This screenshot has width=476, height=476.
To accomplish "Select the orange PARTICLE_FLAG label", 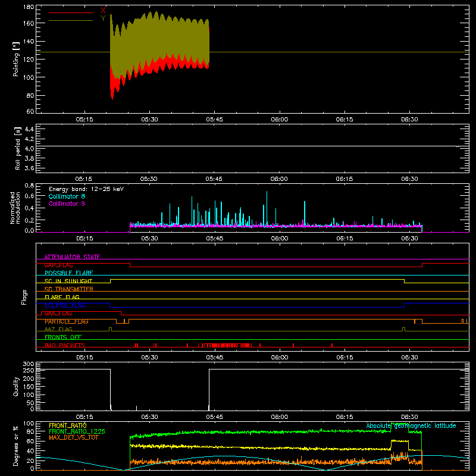I will [x=67, y=321].
